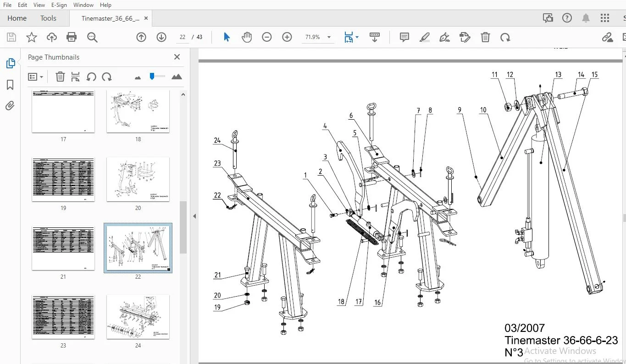The image size is (626, 364).
Task: Rotate thumbnail clockwise
Action: coord(107,77)
